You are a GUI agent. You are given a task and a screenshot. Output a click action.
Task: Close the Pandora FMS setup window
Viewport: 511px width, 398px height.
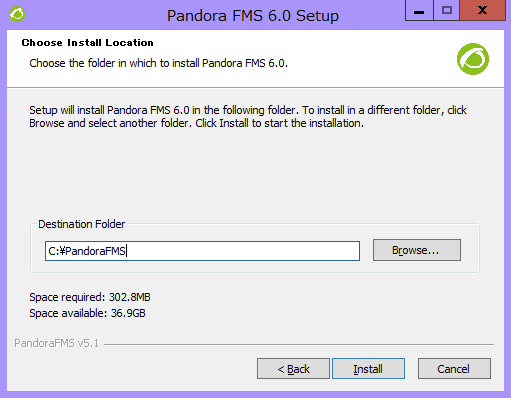click(482, 11)
